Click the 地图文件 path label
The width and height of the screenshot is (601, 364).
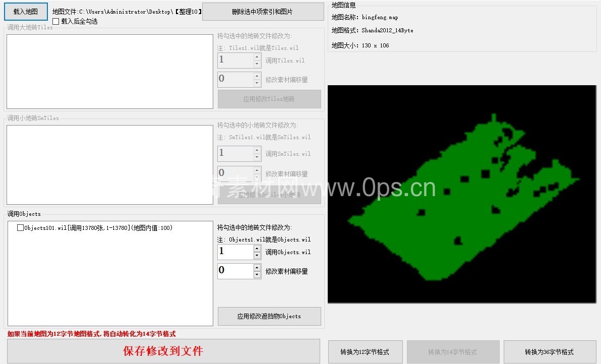pos(127,12)
